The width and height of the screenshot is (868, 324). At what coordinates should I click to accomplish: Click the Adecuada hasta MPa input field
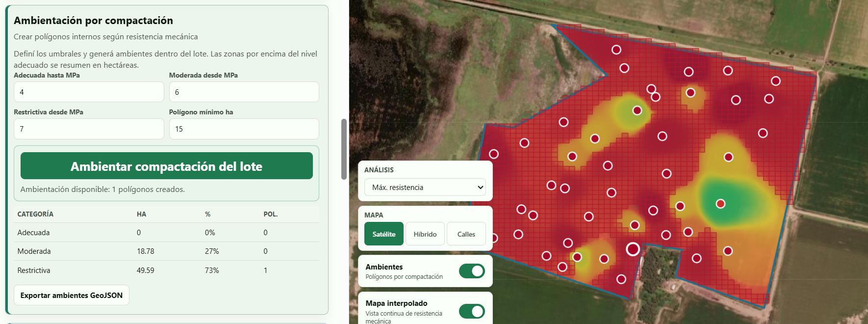(x=89, y=92)
